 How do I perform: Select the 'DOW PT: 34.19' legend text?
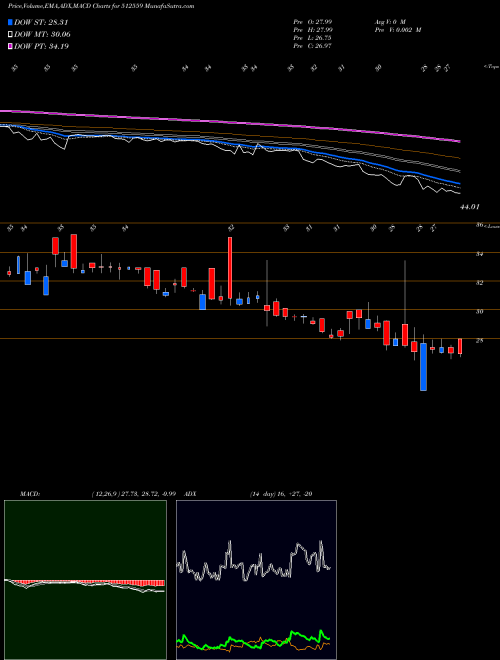point(41,46)
